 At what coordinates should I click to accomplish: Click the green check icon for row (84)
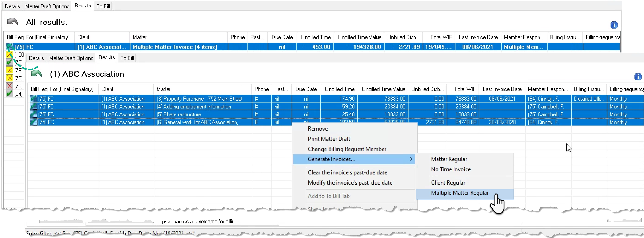point(10,94)
